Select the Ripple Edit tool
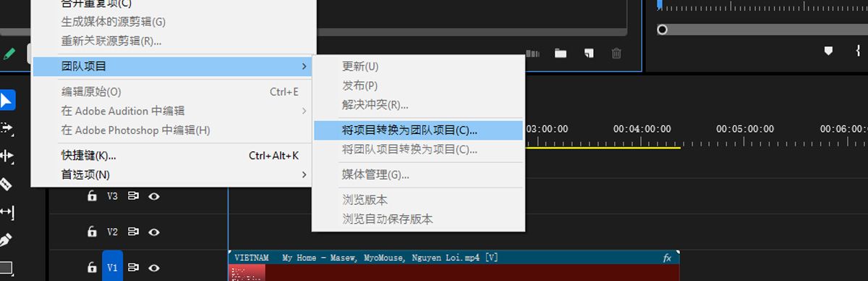868x281 pixels. pos(7,156)
